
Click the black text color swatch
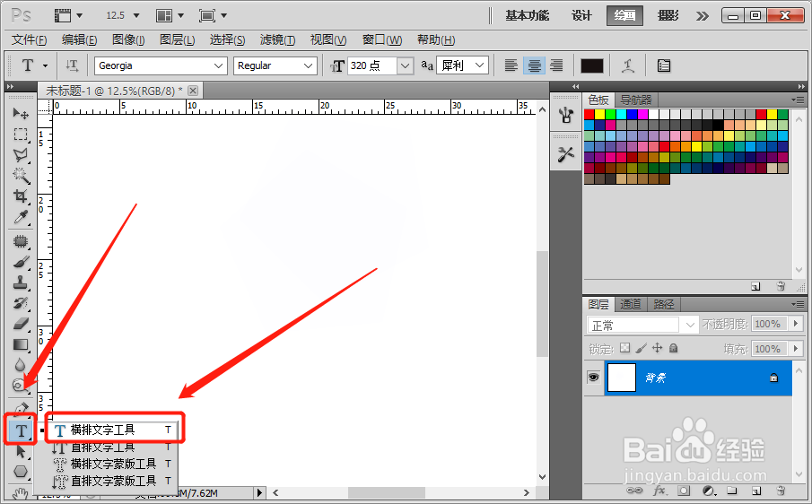592,65
